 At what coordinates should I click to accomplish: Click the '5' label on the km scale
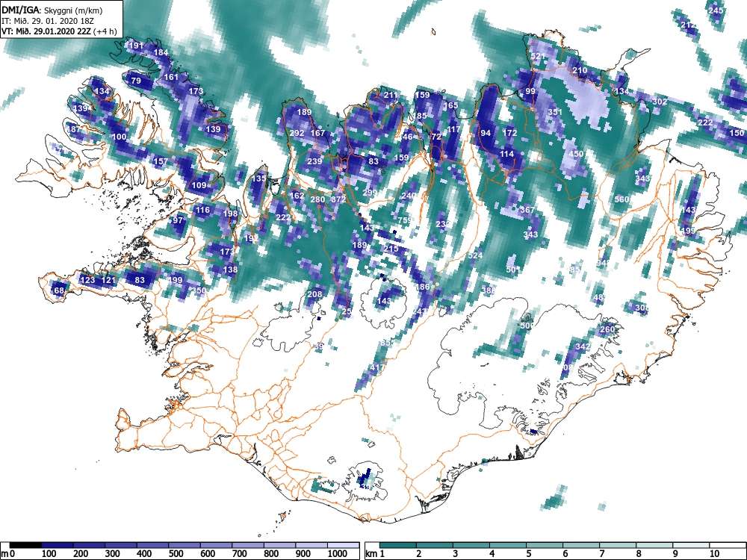click(528, 554)
